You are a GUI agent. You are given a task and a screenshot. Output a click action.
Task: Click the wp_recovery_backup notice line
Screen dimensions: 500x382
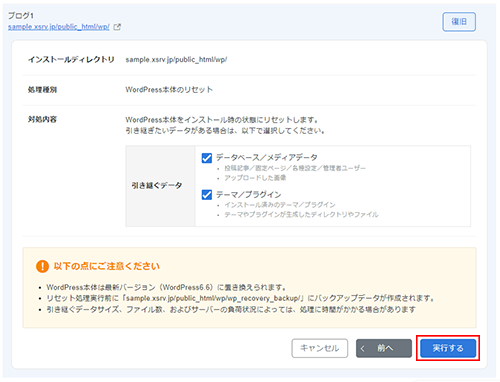coord(240,298)
